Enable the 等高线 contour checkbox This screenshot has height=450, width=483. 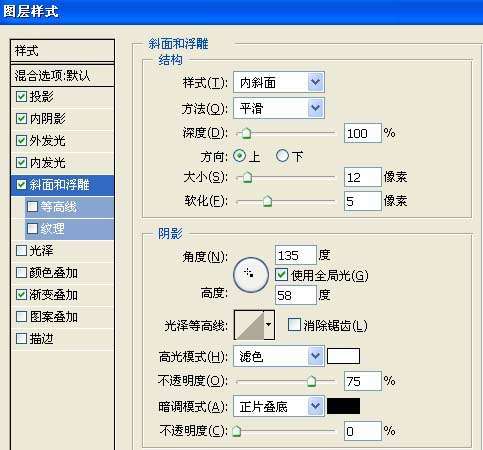(32, 207)
